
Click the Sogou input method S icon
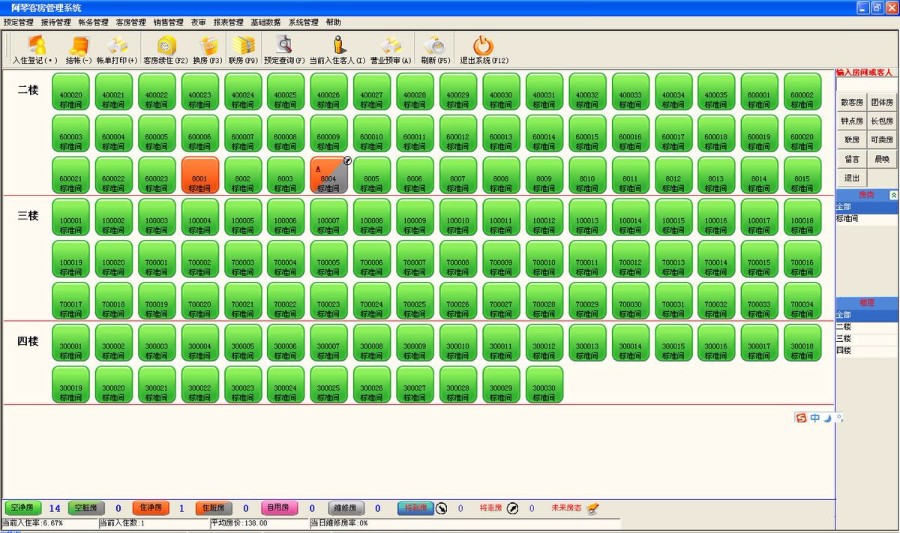[x=801, y=418]
